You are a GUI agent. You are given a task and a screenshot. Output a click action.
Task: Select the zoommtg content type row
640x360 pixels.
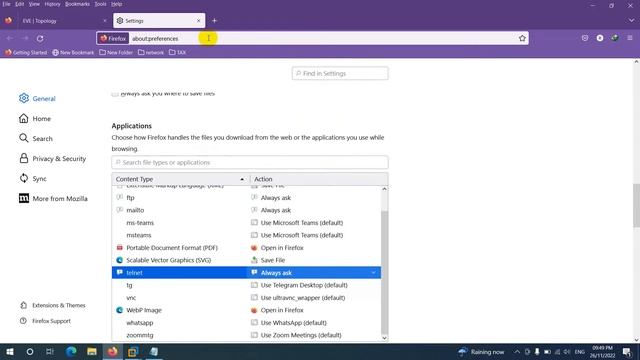point(246,335)
